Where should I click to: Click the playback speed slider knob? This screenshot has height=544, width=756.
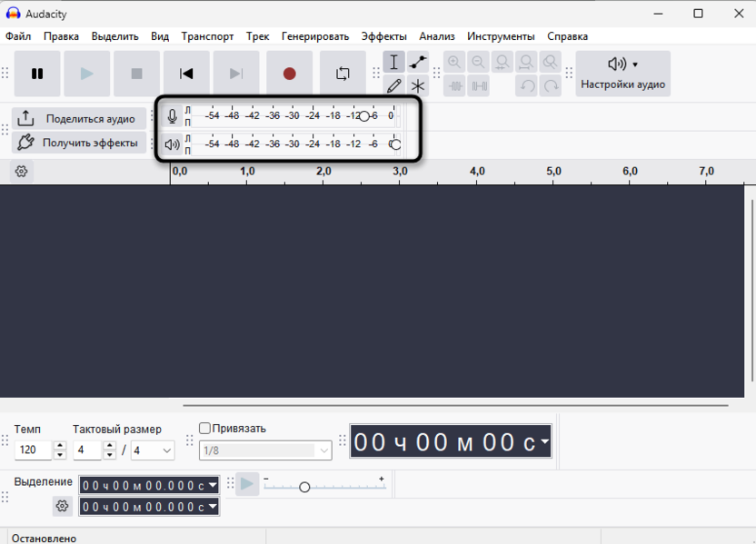(x=304, y=488)
